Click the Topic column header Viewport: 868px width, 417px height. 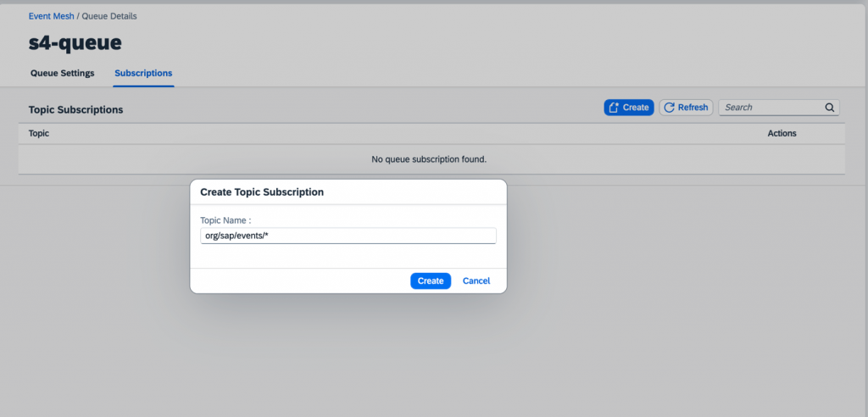39,133
